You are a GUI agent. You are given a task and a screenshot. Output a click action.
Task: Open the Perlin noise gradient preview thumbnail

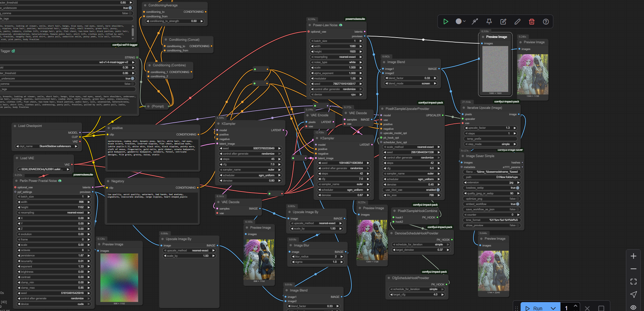click(x=119, y=278)
